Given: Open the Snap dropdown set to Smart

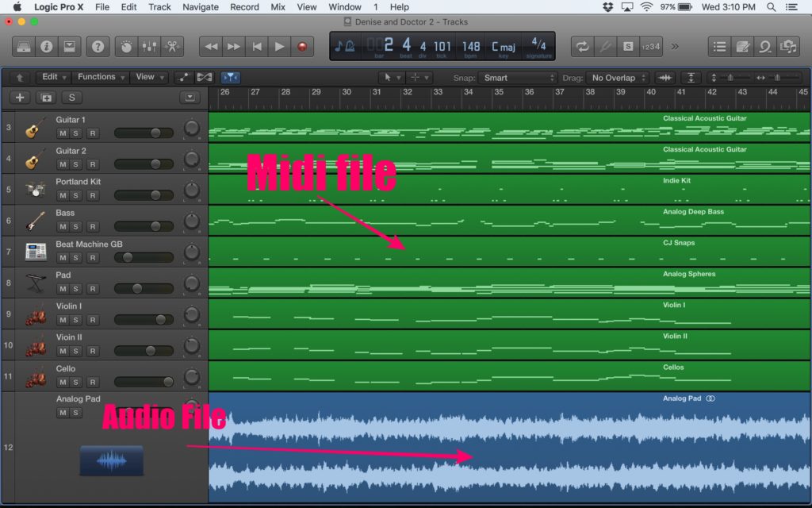Looking at the screenshot, I should coord(517,78).
